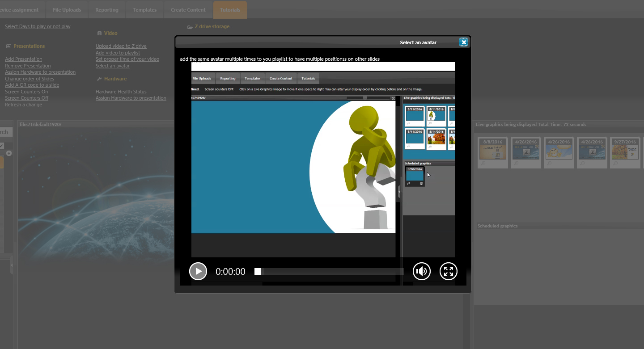Image resolution: width=644 pixels, height=349 pixels.
Task: Open Change order of Slides tutorial
Action: [30, 79]
